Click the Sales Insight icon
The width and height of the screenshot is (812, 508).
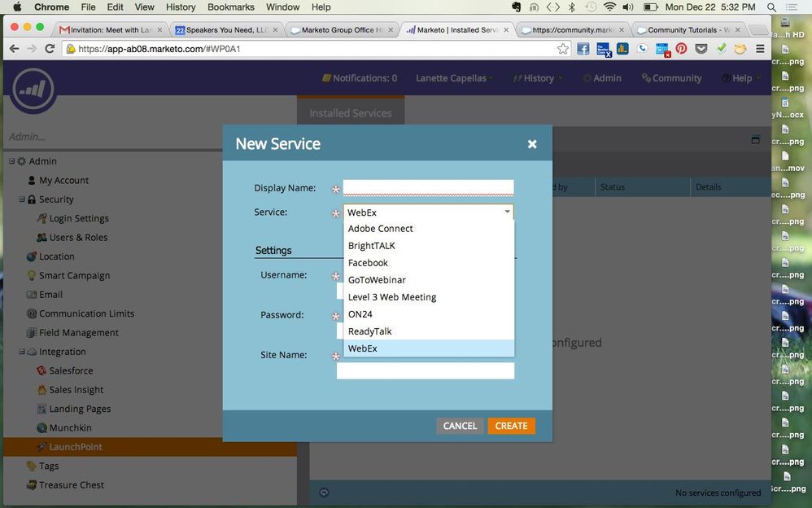click(41, 389)
